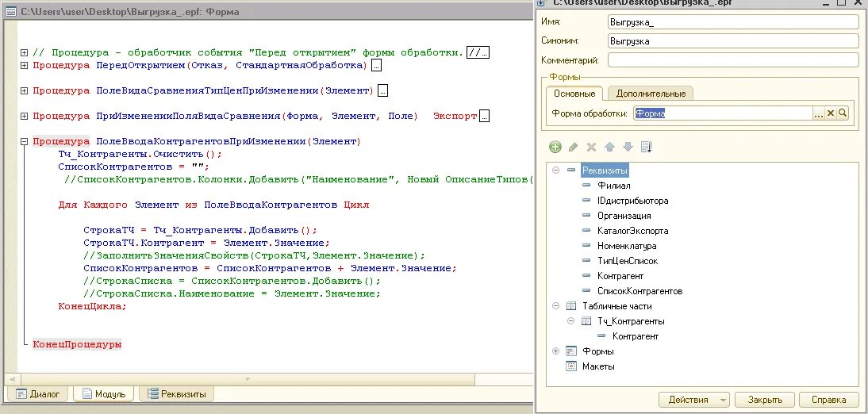Viewport: 868px width, 414px height.
Task: Click the Move up arrow icon
Action: pos(609,147)
